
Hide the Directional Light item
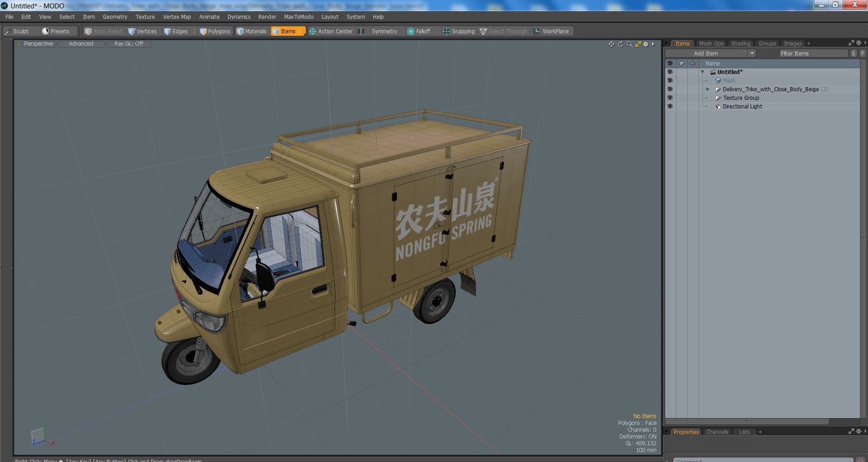click(670, 106)
